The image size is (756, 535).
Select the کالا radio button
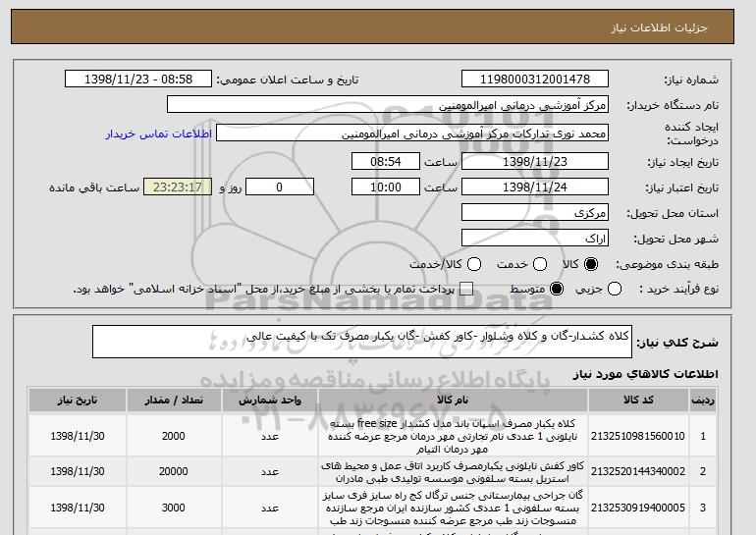click(x=591, y=264)
